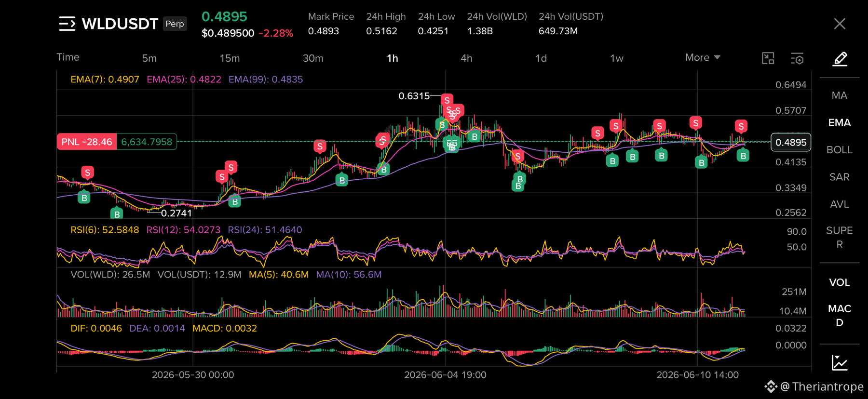Click the 24h Vol(USDT) value 649.73M
Image resolution: width=868 pixels, height=399 pixels.
coord(558,31)
